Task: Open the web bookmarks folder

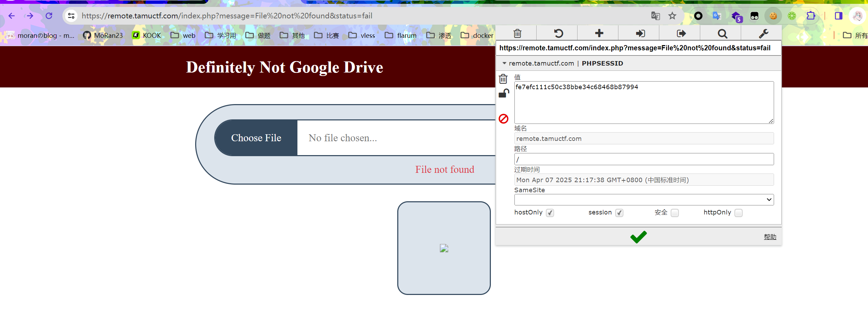Action: coord(183,35)
